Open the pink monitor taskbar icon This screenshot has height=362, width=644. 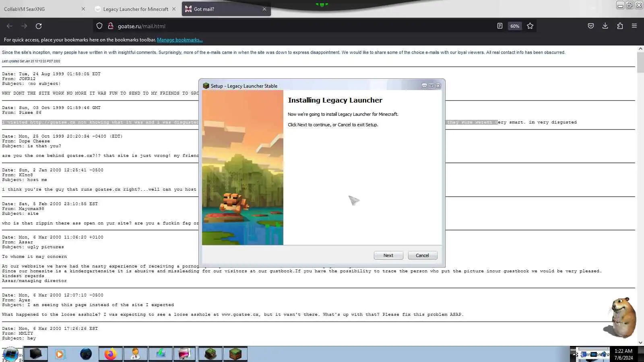pos(184,354)
